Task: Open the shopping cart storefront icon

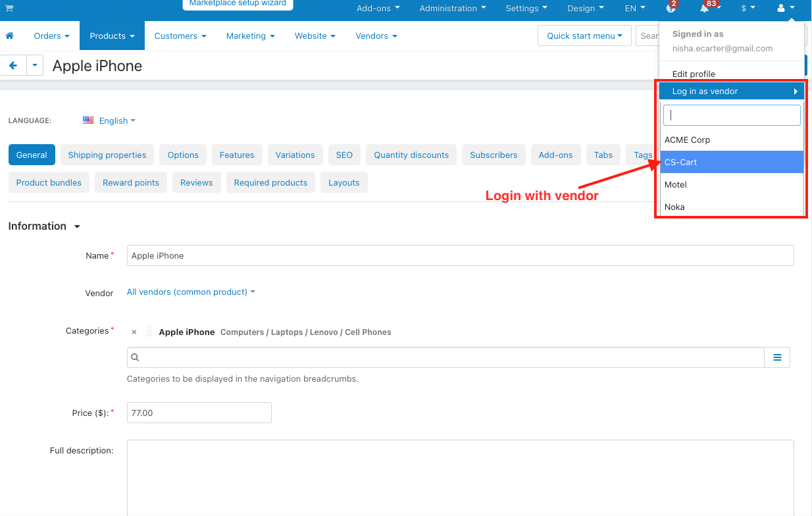Action: pyautogui.click(x=9, y=8)
